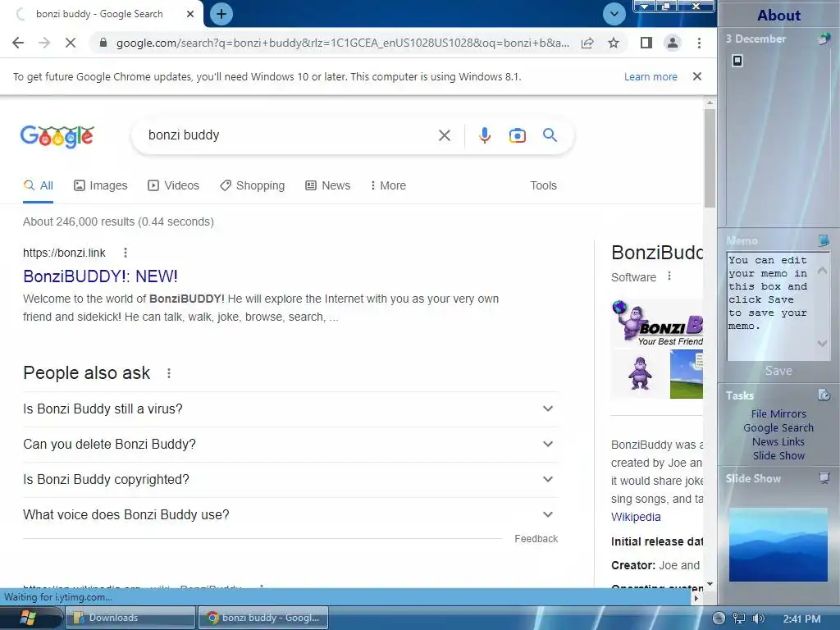Image resolution: width=840 pixels, height=630 pixels.
Task: Switch to the Shopping tab
Action: (x=253, y=186)
